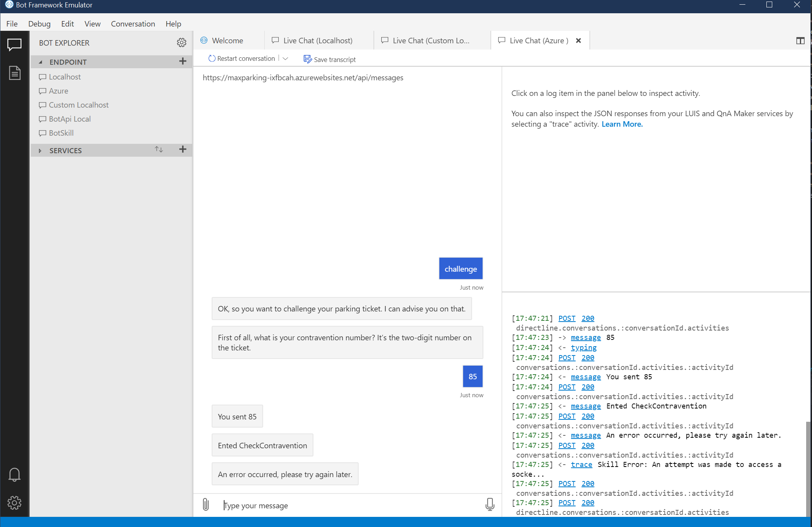
Task: Click the log panel scrollbar thumb
Action: 808,468
